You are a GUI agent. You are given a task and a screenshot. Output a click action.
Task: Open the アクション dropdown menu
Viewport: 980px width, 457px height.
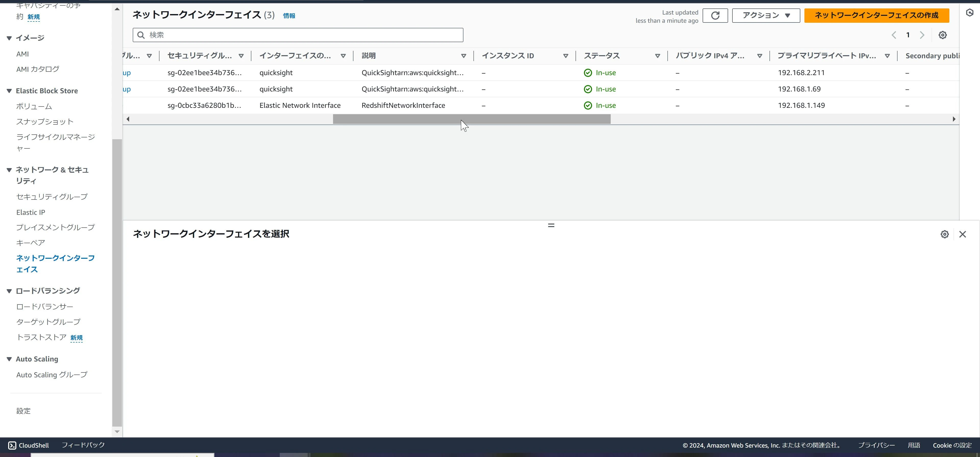(766, 16)
